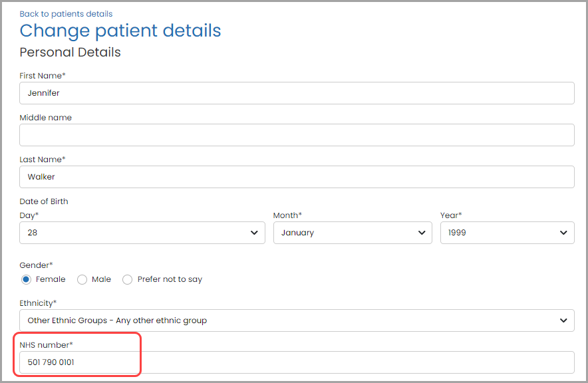The height and width of the screenshot is (383, 588).
Task: Focus the Last Name field containing Walker
Action: pos(297,177)
